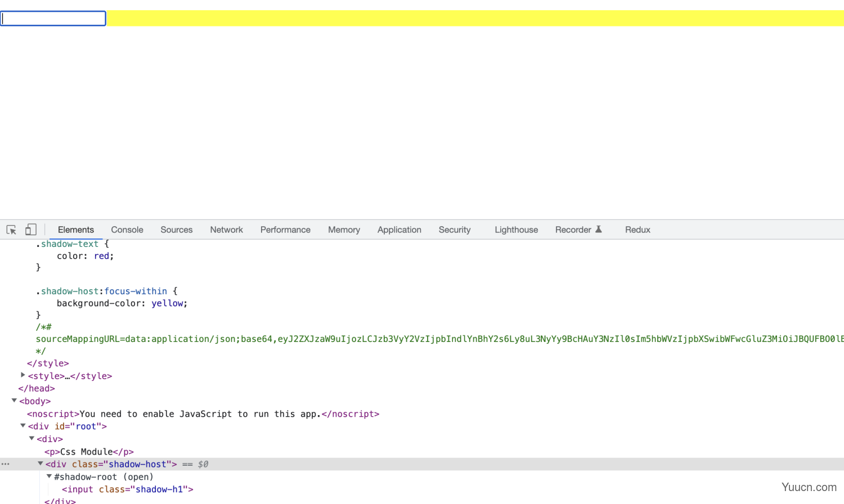Viewport: 844px width, 504px height.
Task: Collapse the body element node
Action: (x=14, y=400)
